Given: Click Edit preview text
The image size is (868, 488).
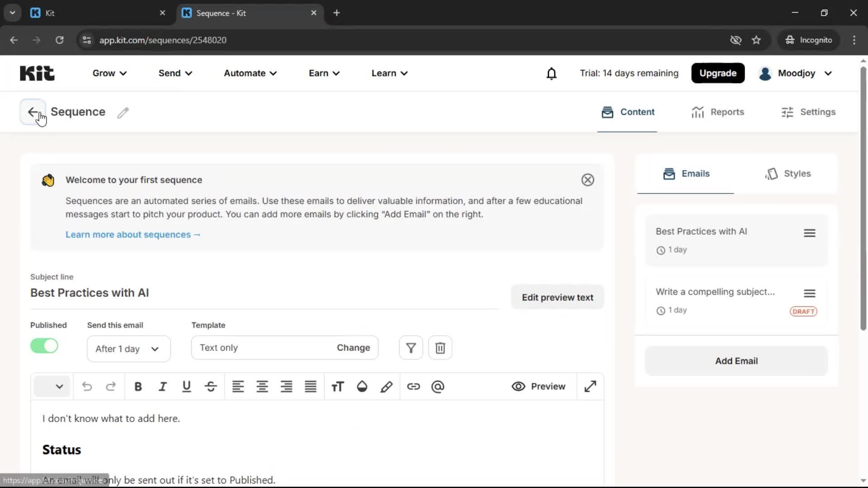Looking at the screenshot, I should coord(557,297).
